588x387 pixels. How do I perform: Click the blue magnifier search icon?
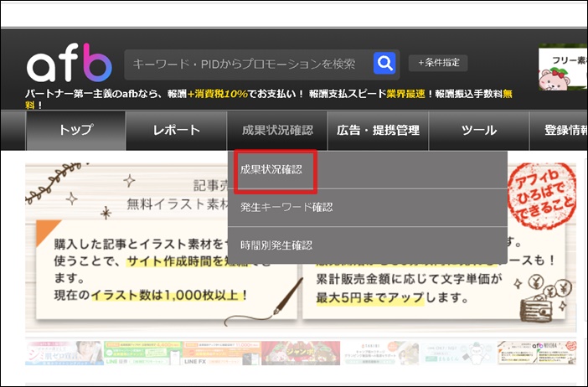pyautogui.click(x=384, y=63)
